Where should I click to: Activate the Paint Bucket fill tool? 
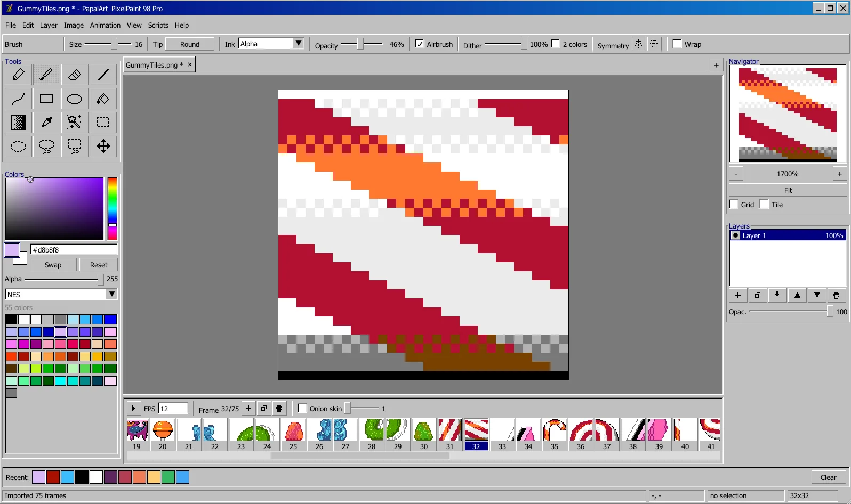[103, 99]
